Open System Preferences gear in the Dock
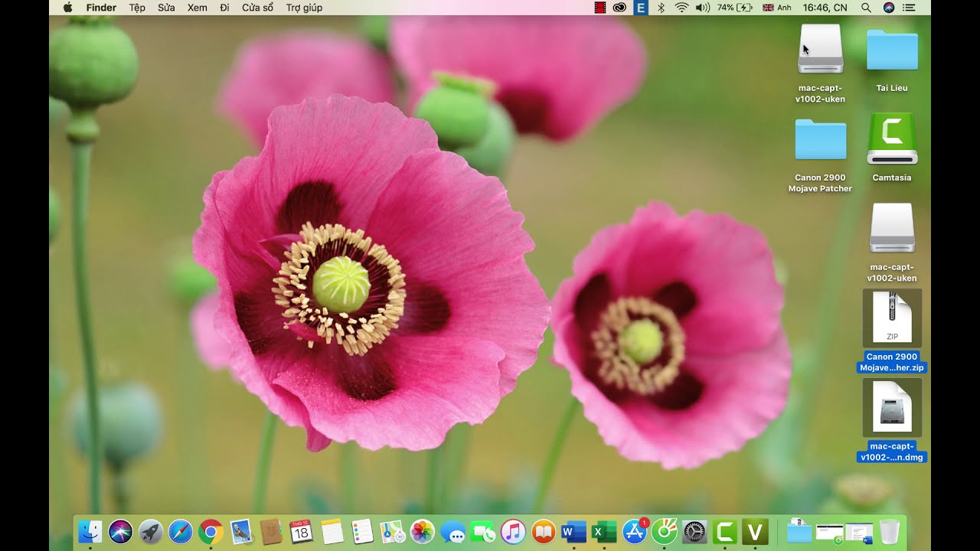980x551 pixels. click(694, 531)
